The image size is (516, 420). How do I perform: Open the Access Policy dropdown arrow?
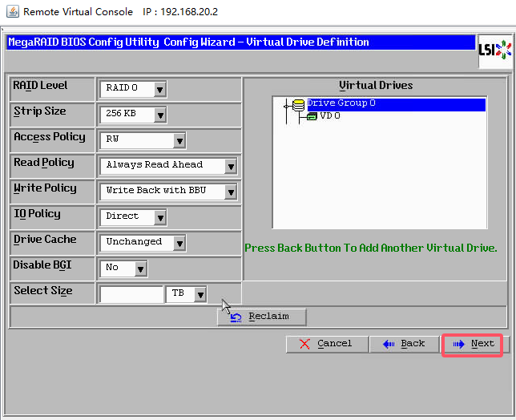(x=179, y=141)
